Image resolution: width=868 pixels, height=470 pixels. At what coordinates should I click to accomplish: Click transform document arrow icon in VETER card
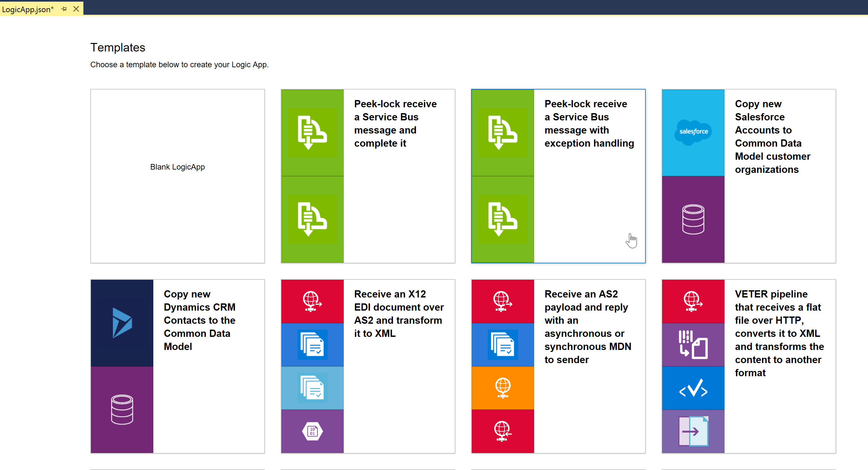[693, 431]
